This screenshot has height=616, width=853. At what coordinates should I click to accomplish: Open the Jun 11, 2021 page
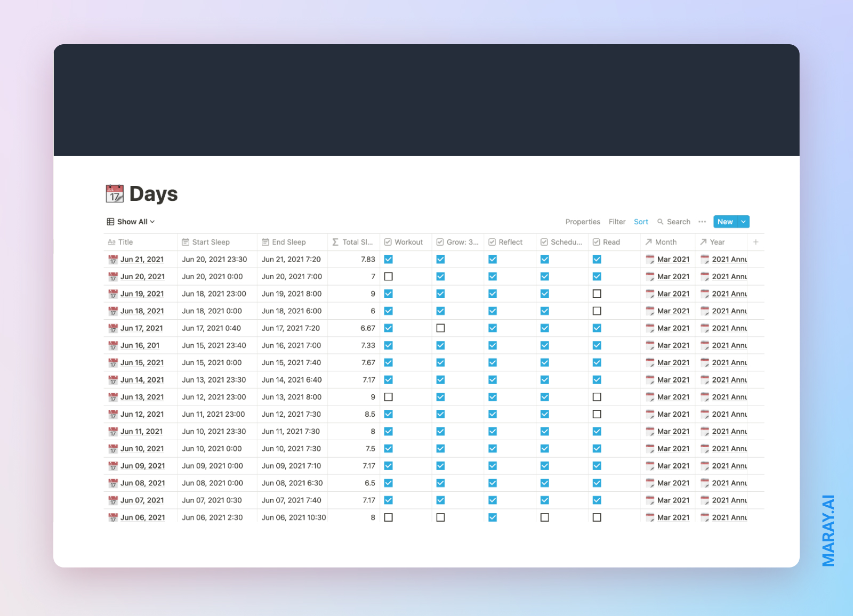[x=141, y=432]
